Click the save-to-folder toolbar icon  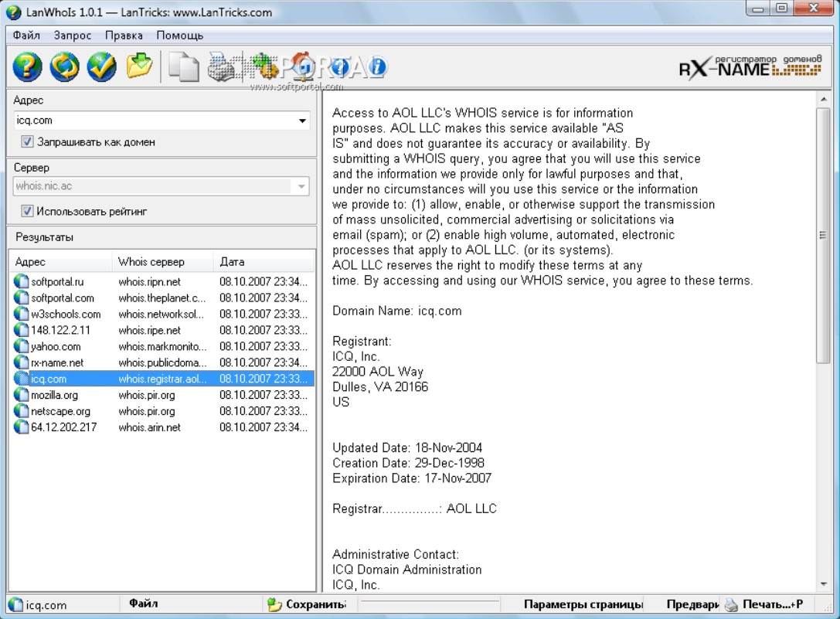point(140,66)
